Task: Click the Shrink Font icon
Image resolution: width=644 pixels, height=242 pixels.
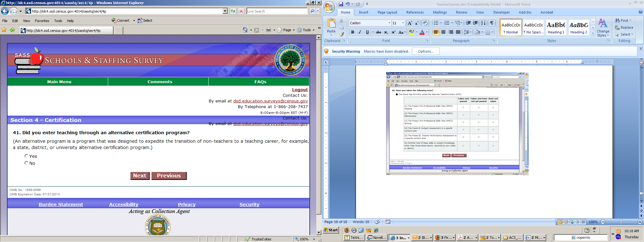Action: (x=417, y=23)
